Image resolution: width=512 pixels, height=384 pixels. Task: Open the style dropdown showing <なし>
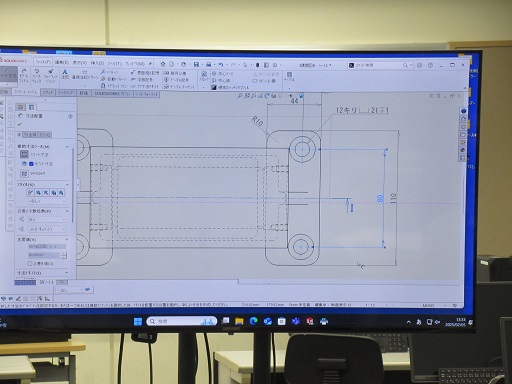[x=47, y=201]
